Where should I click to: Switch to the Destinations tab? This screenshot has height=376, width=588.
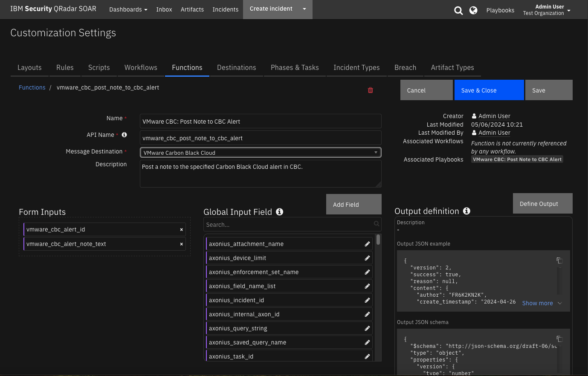(237, 67)
